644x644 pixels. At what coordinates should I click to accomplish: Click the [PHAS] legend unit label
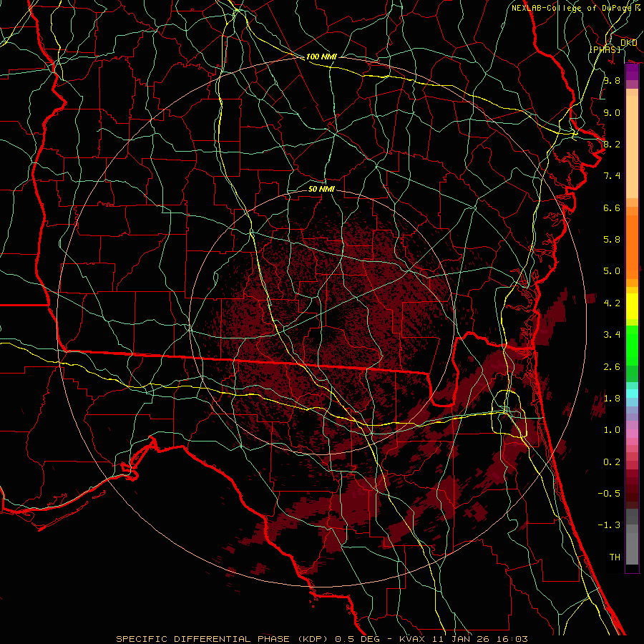605,49
